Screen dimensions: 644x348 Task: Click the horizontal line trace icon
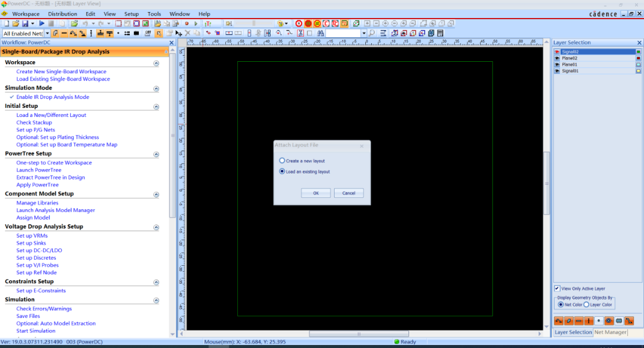click(64, 33)
